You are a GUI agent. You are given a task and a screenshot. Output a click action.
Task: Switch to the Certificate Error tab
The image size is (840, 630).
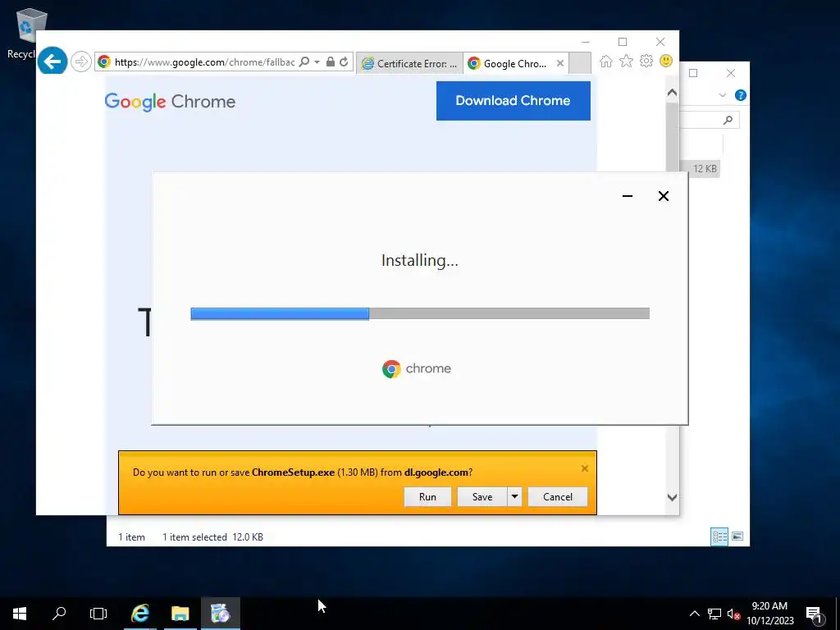click(x=409, y=63)
